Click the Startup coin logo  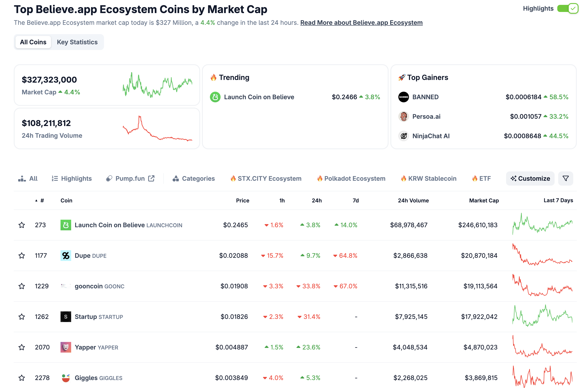coord(66,316)
